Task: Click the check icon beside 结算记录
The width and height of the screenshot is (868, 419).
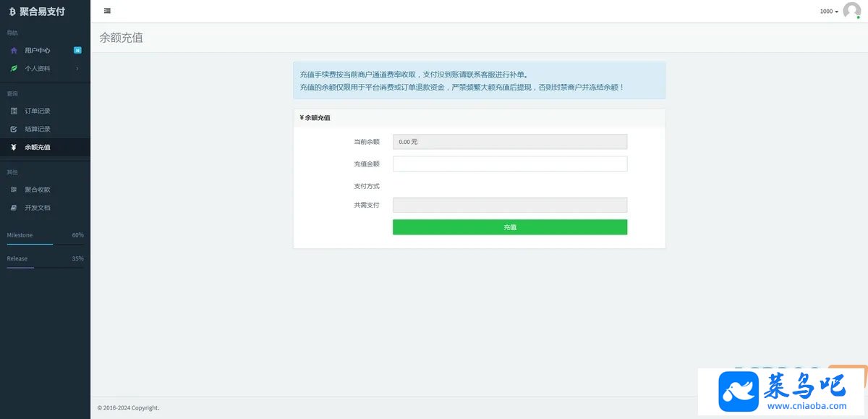Action: click(x=14, y=129)
